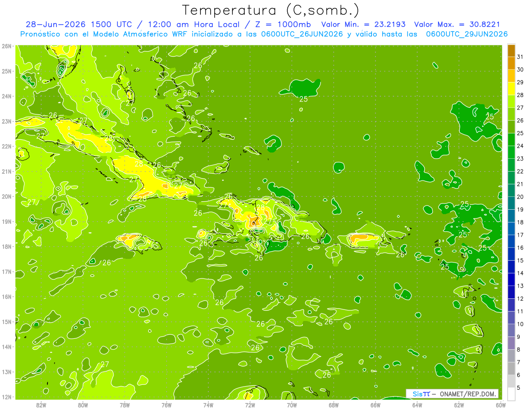Screen dimensions: 532x411
Task: Click the "15N" latitude label
Action: coord(7,322)
